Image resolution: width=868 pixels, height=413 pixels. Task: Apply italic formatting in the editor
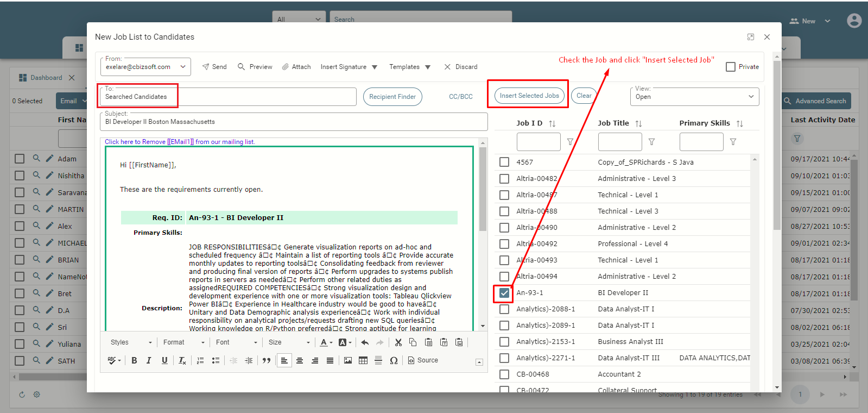pos(149,360)
